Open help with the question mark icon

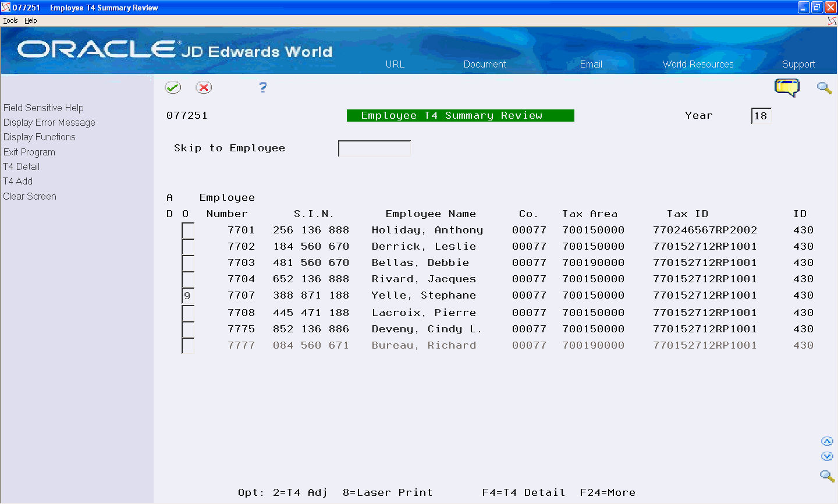(x=263, y=87)
